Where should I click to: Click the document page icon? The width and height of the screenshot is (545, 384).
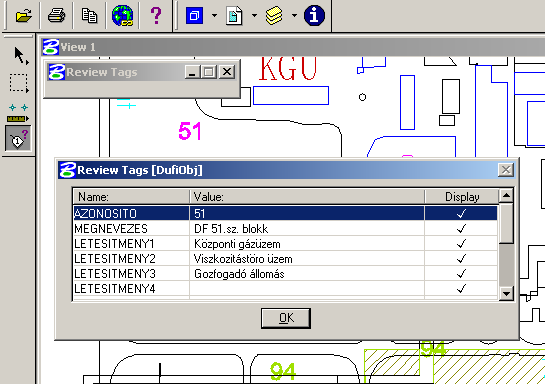click(x=234, y=16)
